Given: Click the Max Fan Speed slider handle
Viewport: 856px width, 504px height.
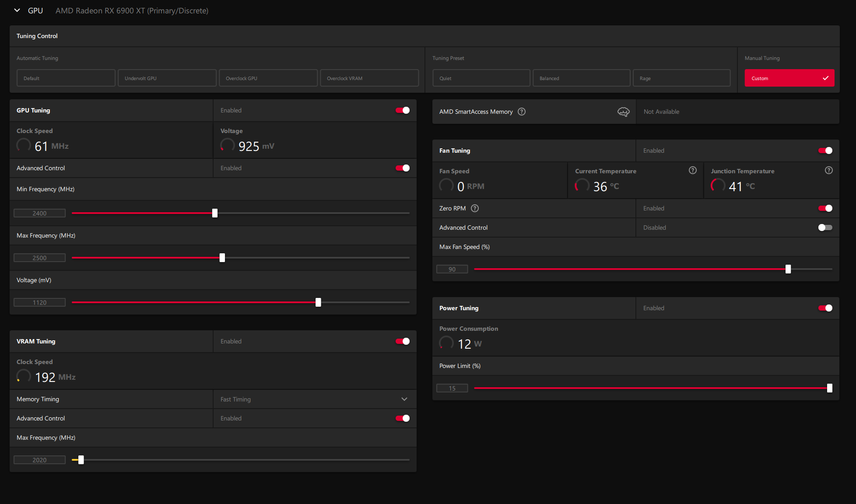Looking at the screenshot, I should point(788,269).
